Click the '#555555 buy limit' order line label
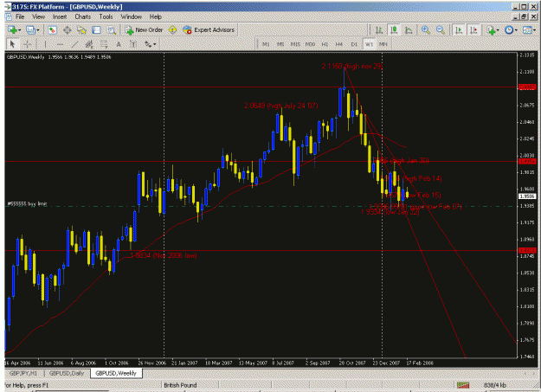The width and height of the screenshot is (541, 392). pos(27,204)
